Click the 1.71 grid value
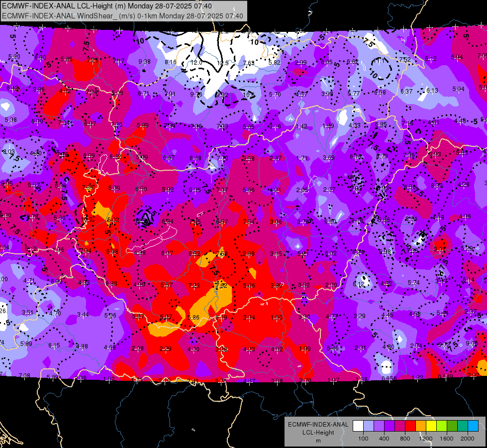Image resolution: width=487 pixels, height=448 pixels. click(302, 158)
